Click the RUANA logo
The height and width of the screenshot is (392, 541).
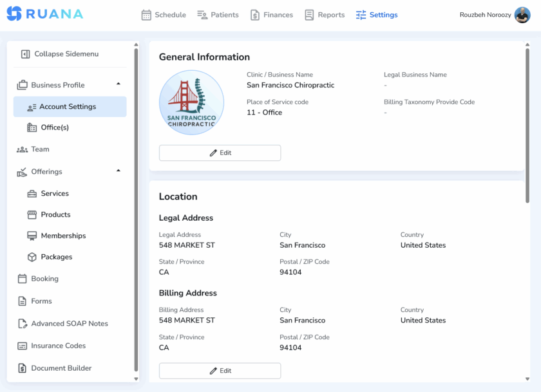[x=44, y=14]
